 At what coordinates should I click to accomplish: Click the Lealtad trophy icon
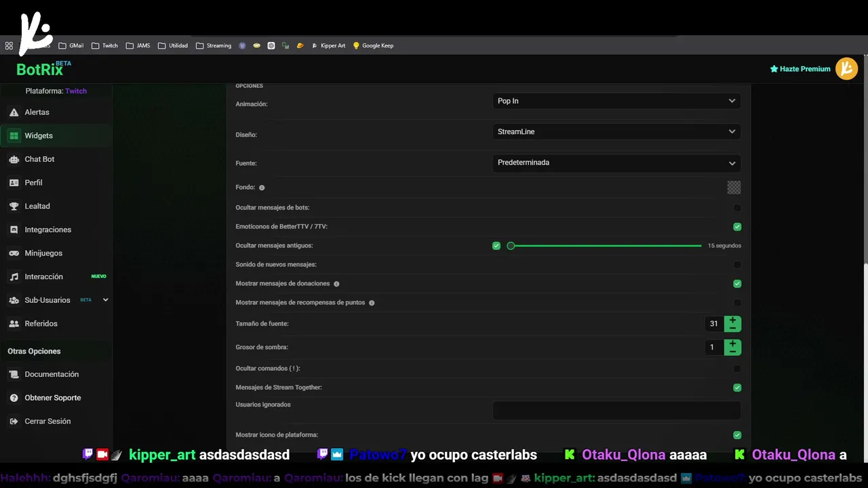tap(14, 206)
